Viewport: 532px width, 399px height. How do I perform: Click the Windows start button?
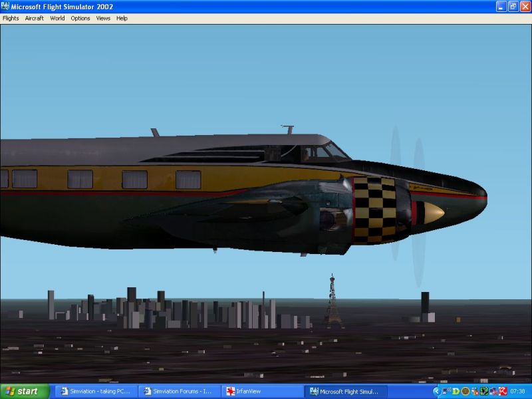pos(25,391)
